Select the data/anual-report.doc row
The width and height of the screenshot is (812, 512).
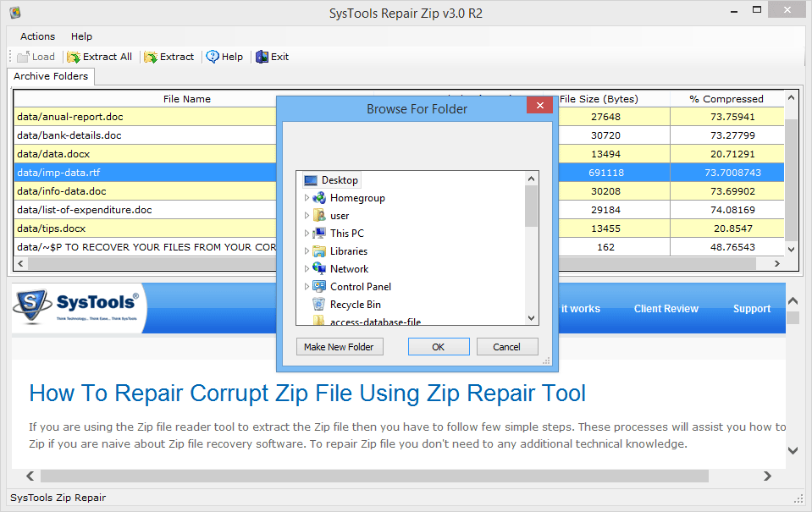[x=399, y=117]
